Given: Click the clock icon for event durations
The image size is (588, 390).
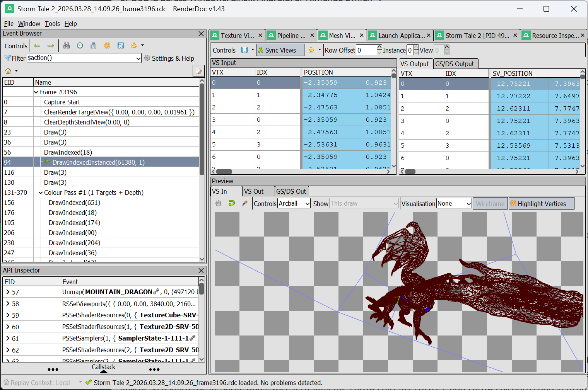Looking at the screenshot, I should click(x=80, y=46).
